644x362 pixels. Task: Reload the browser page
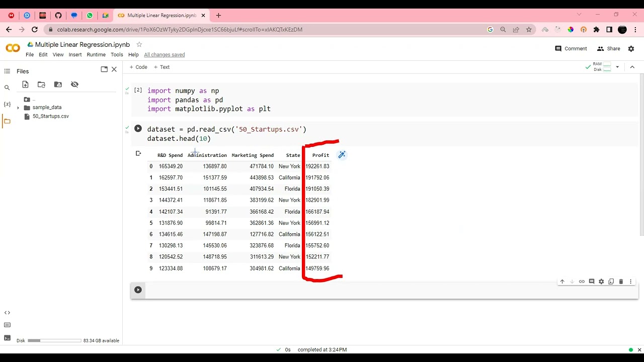(35, 30)
